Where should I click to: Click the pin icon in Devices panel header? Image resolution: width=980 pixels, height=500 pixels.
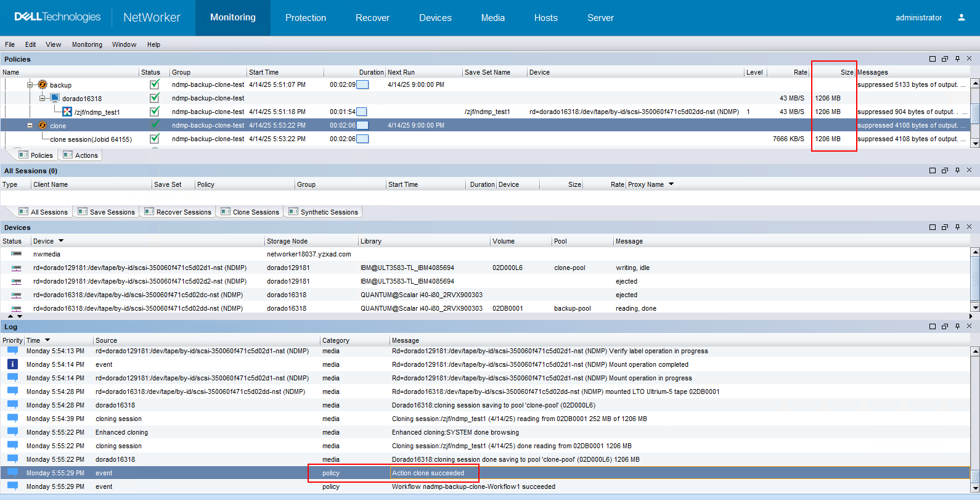pyautogui.click(x=957, y=227)
